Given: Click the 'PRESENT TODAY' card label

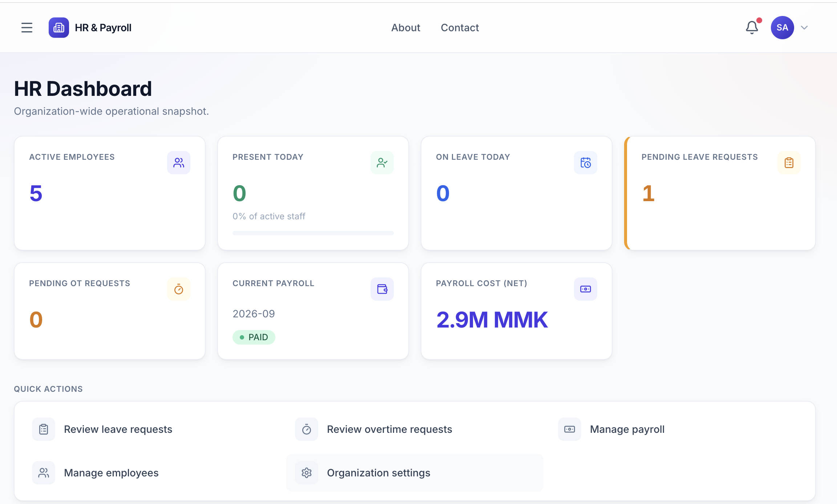Looking at the screenshot, I should click(x=268, y=157).
